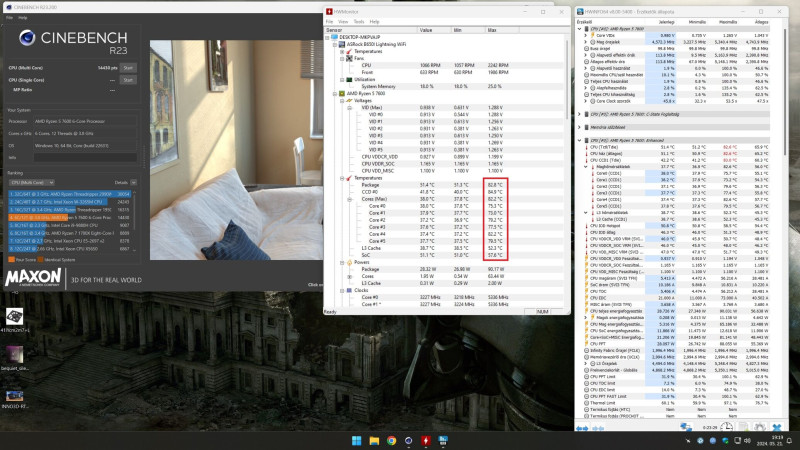Screen dimensions: 800x450
Task: Switch to Cinebench via its taskbar icon
Action: (408, 441)
